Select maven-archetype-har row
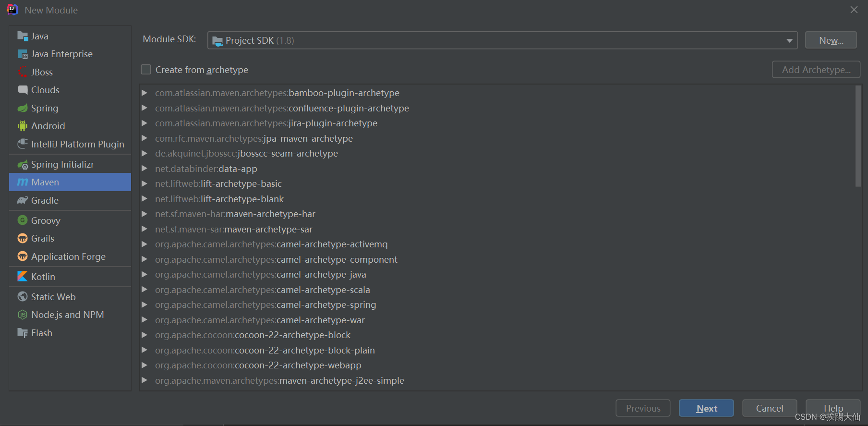Viewport: 868px width, 426px height. coord(497,214)
